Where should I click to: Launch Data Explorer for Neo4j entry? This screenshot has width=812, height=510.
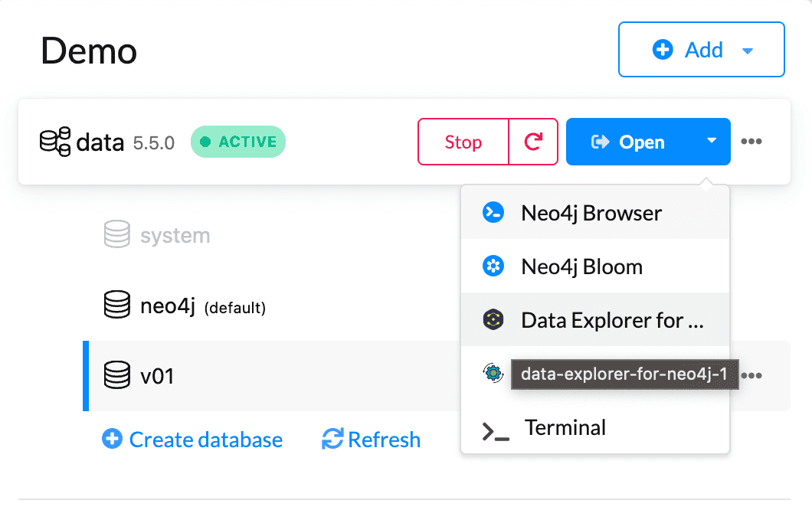click(x=595, y=320)
